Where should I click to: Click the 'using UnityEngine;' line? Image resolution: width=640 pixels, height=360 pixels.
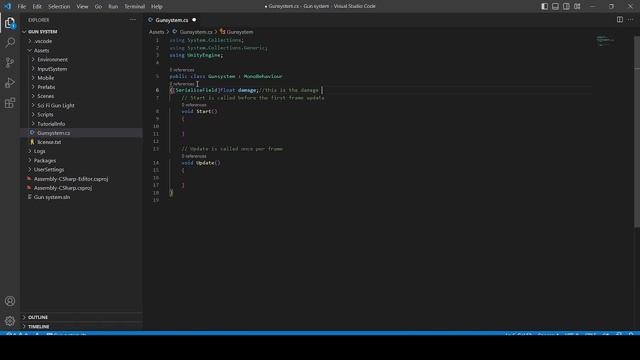(x=196, y=55)
